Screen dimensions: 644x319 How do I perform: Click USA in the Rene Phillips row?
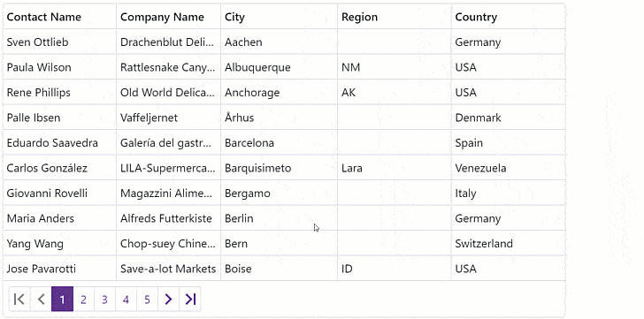(x=508, y=92)
